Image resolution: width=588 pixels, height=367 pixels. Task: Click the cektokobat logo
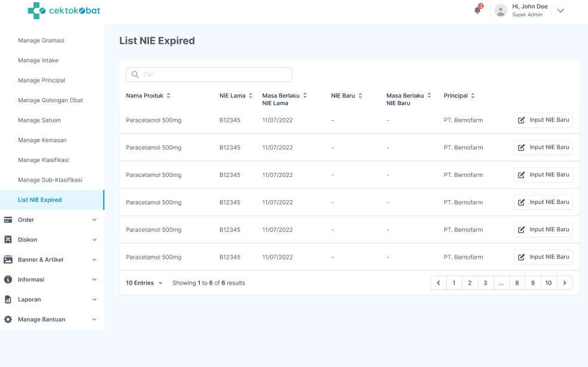pyautogui.click(x=64, y=10)
